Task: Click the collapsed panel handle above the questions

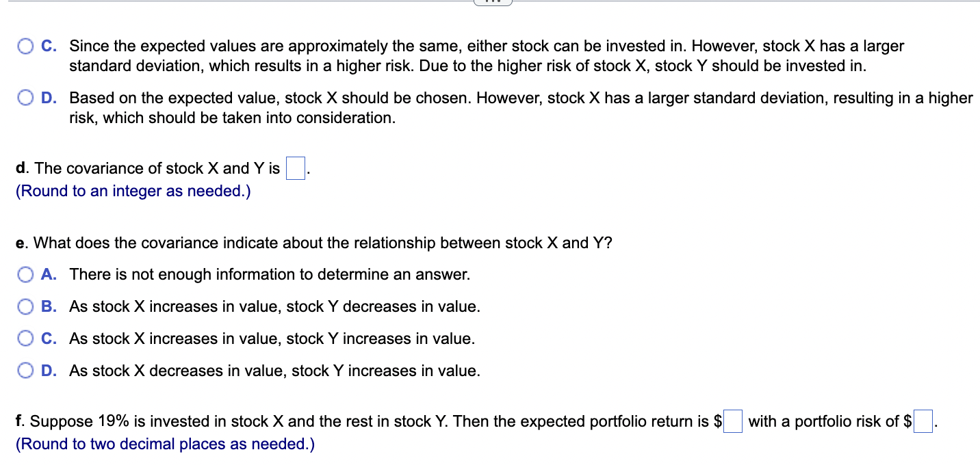Action: (x=492, y=2)
